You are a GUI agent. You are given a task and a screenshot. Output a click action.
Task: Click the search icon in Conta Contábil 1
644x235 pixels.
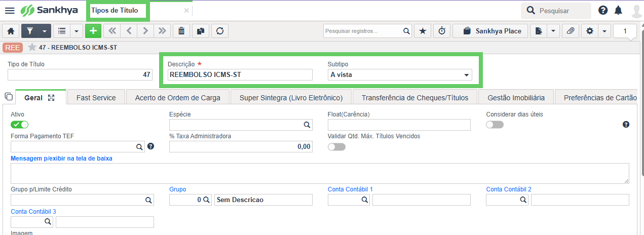point(365,200)
